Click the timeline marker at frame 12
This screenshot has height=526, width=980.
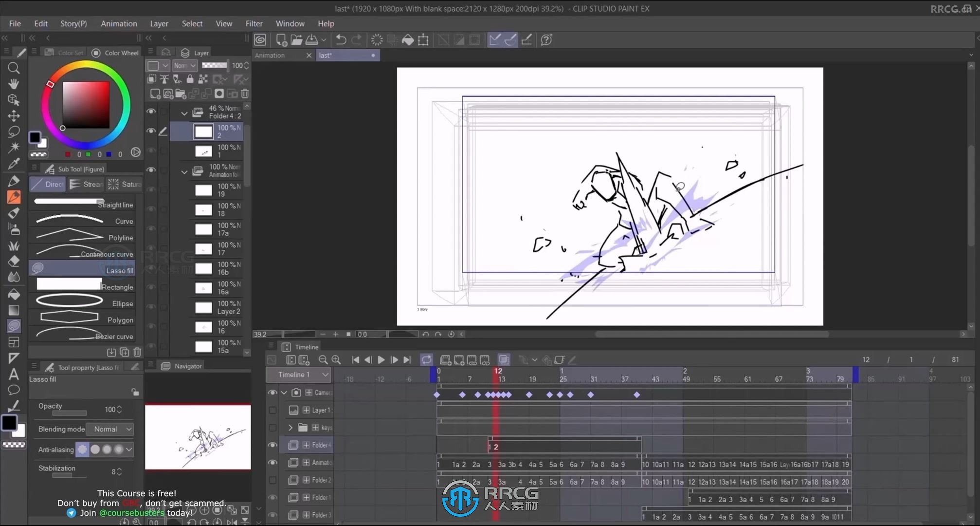(498, 371)
